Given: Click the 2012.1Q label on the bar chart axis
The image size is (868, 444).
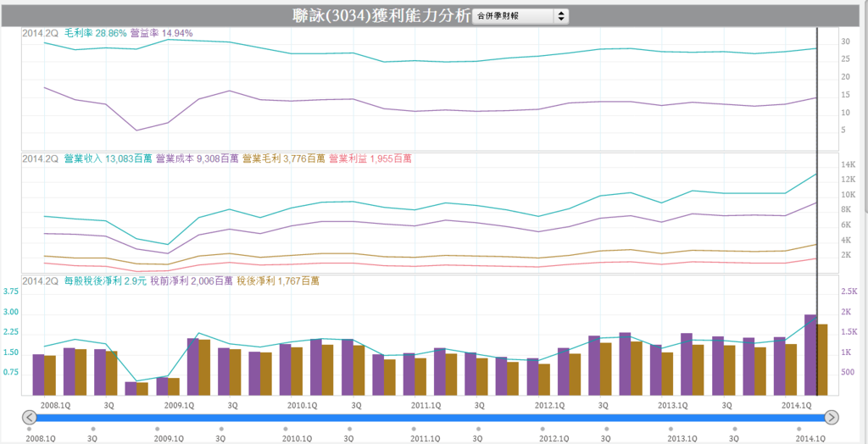Looking at the screenshot, I should (x=550, y=405).
